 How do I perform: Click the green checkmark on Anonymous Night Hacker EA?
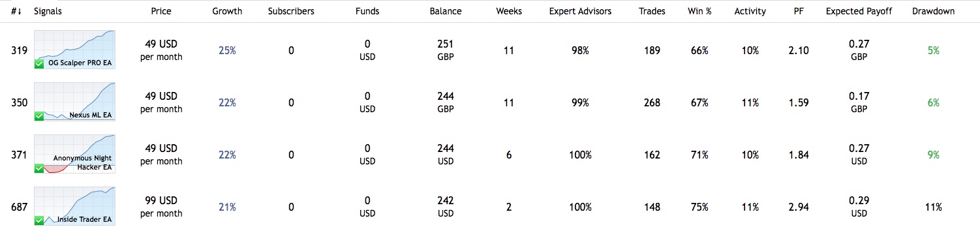click(39, 168)
